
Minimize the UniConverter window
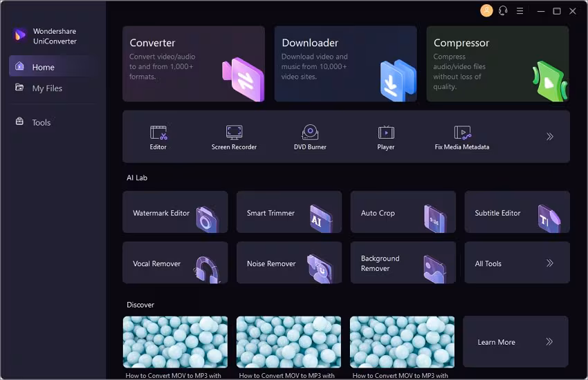click(x=541, y=11)
